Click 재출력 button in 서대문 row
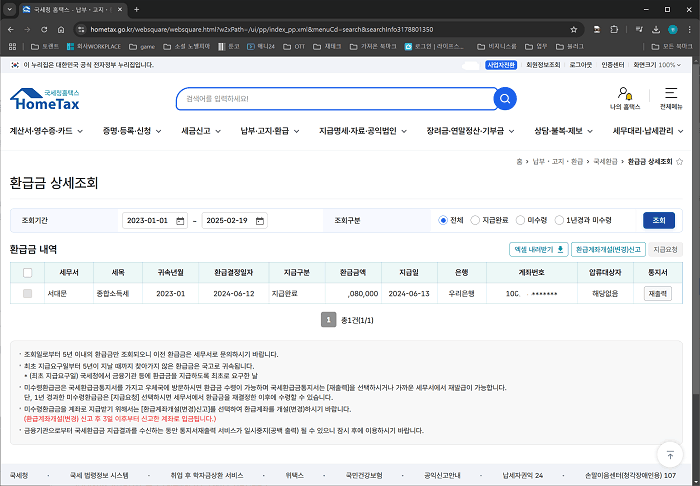 pos(657,294)
